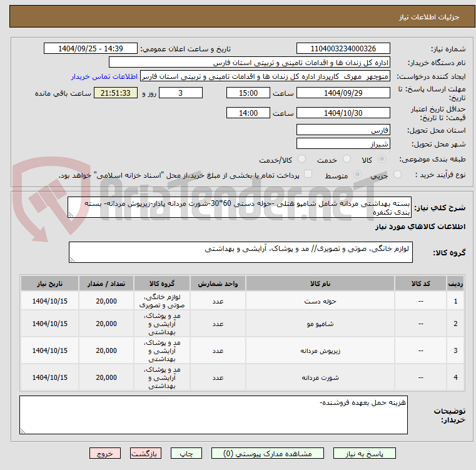Click the نام کالا column header
The image size is (476, 470).
pos(320,284)
